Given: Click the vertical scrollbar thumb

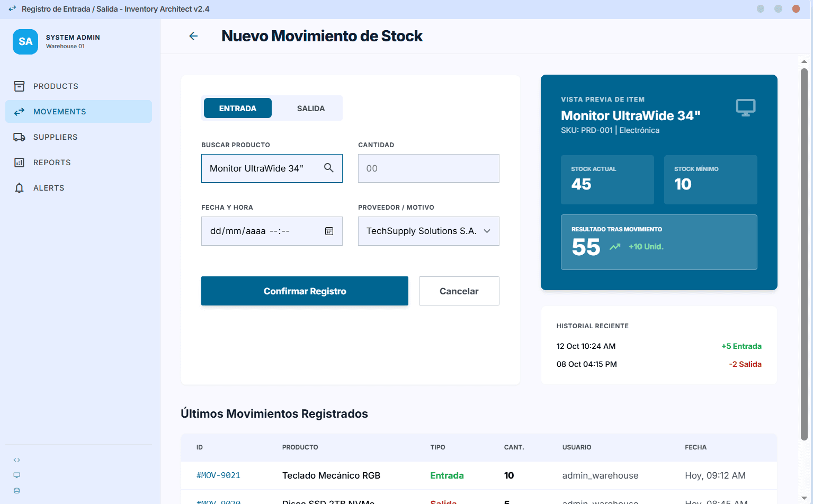Looking at the screenshot, I should tap(804, 254).
